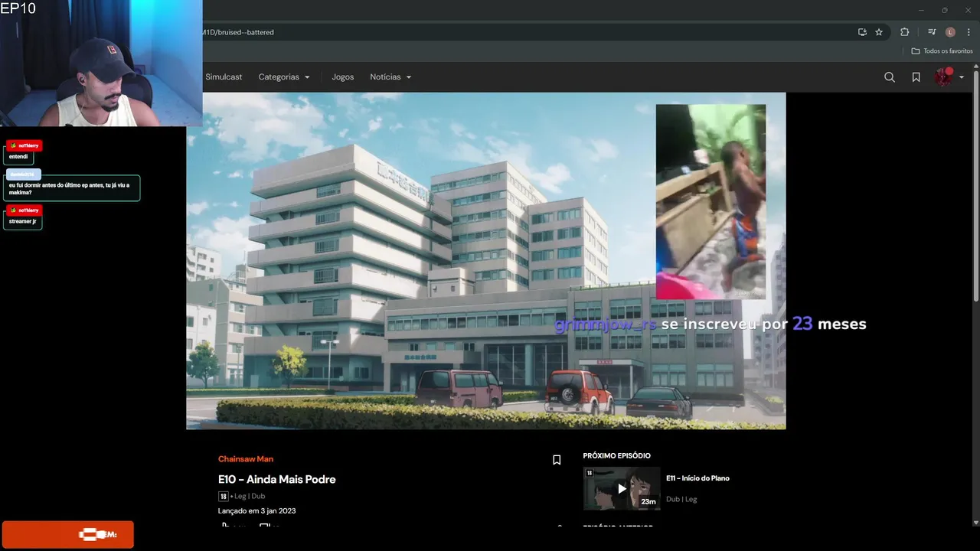
Task: Click the install app icon in address bar
Action: [x=862, y=32]
